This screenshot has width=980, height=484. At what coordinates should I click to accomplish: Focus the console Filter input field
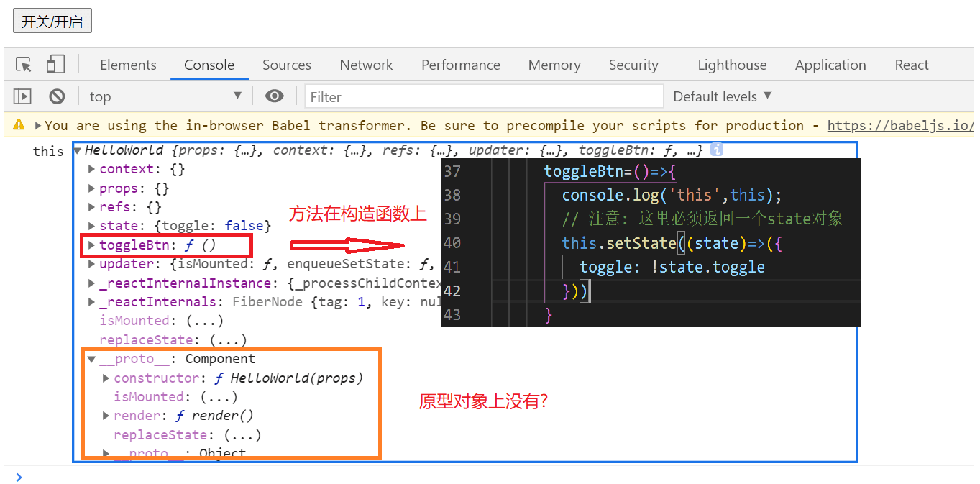(x=484, y=96)
